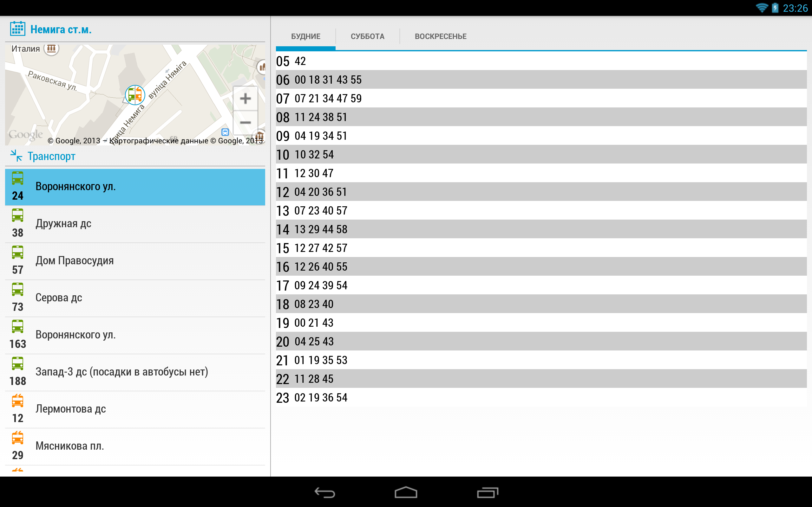812x507 pixels.
Task: Zoom out on the map
Action: (x=245, y=123)
